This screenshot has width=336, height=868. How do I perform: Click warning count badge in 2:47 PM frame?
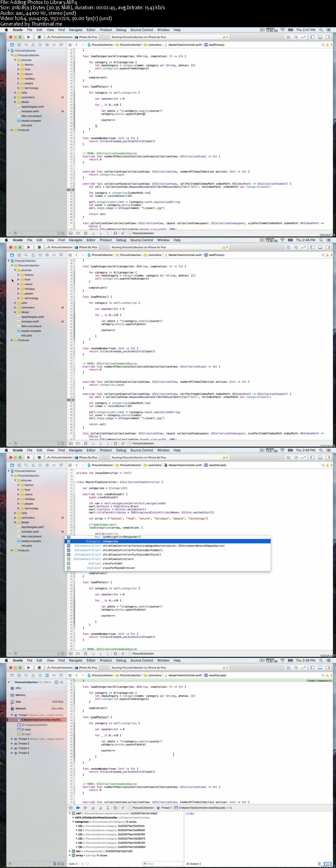point(225,37)
